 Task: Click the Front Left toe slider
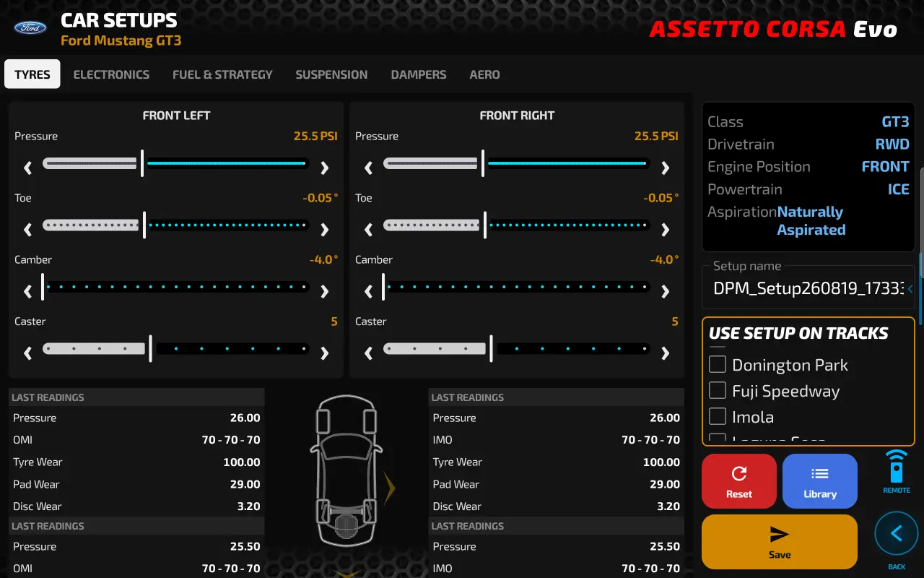[x=176, y=225]
